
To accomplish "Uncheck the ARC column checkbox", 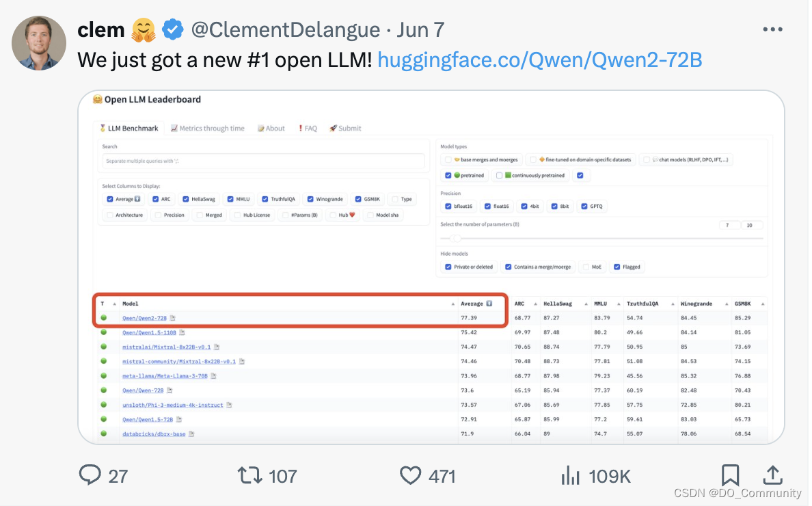I will click(155, 199).
